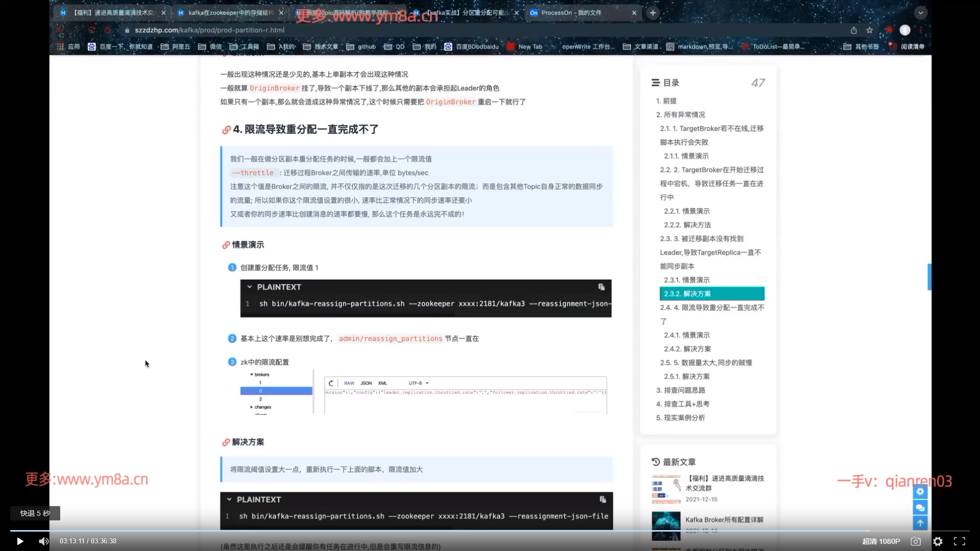Image resolution: width=980 pixels, height=551 pixels.
Task: Copy the first PLAINTEXT code block
Action: (x=601, y=287)
